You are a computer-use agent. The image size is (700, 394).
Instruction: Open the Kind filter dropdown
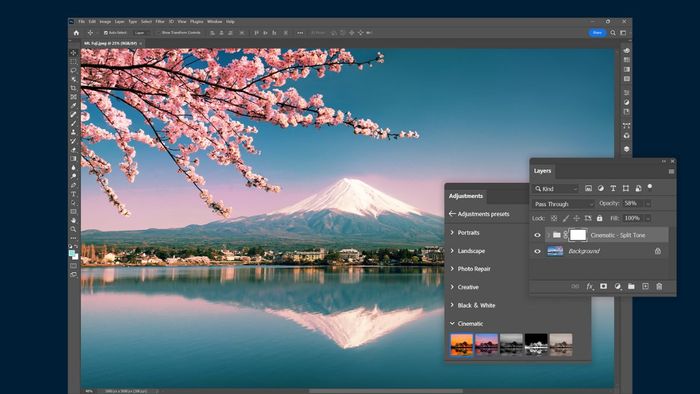pos(556,189)
